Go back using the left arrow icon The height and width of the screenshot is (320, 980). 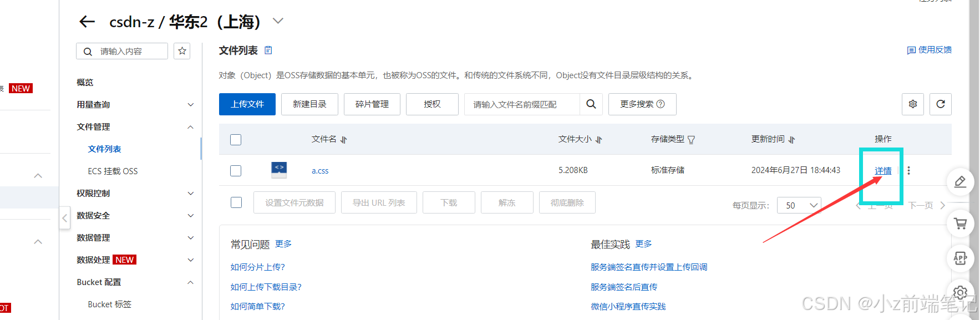(x=87, y=22)
